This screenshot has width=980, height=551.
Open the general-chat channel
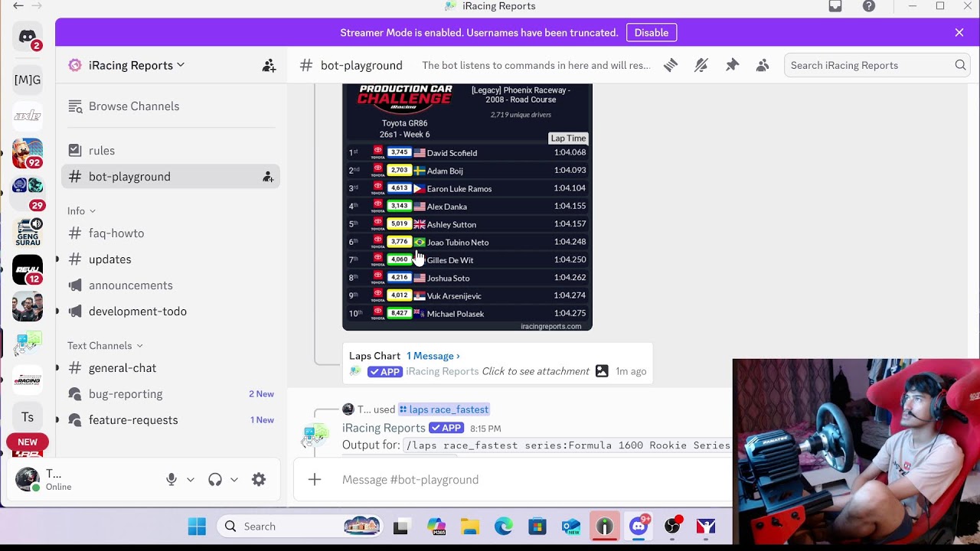tap(170, 368)
